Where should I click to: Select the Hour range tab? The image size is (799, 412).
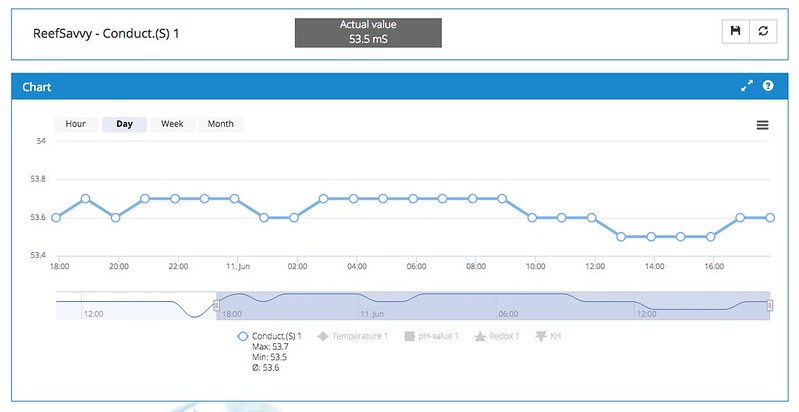(x=75, y=124)
